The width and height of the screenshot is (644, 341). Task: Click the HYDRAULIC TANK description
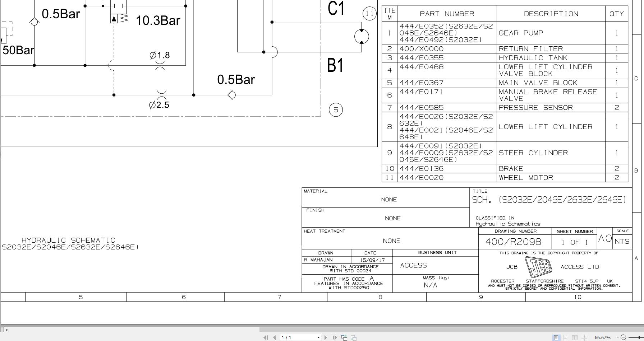[533, 58]
